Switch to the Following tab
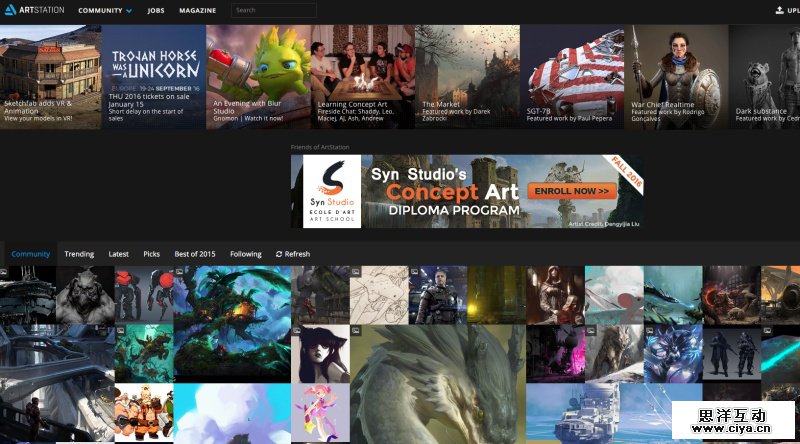The image size is (800, 444). coord(246,254)
